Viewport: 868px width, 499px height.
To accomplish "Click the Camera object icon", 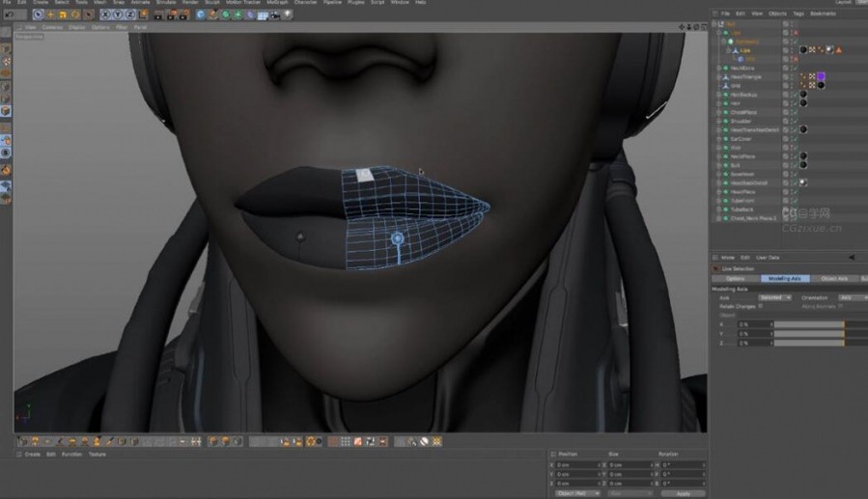I will (275, 14).
